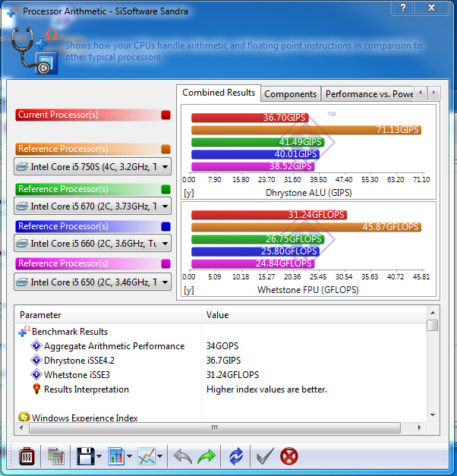This screenshot has height=476, width=457.
Task: Click the 36.70GIPS red bar
Action: pyautogui.click(x=250, y=118)
